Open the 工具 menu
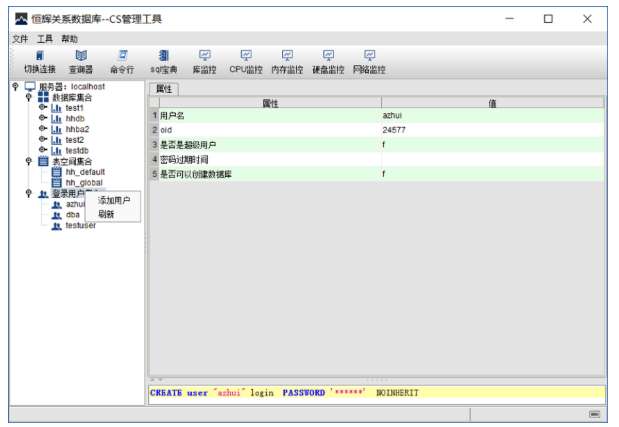 pyautogui.click(x=45, y=39)
